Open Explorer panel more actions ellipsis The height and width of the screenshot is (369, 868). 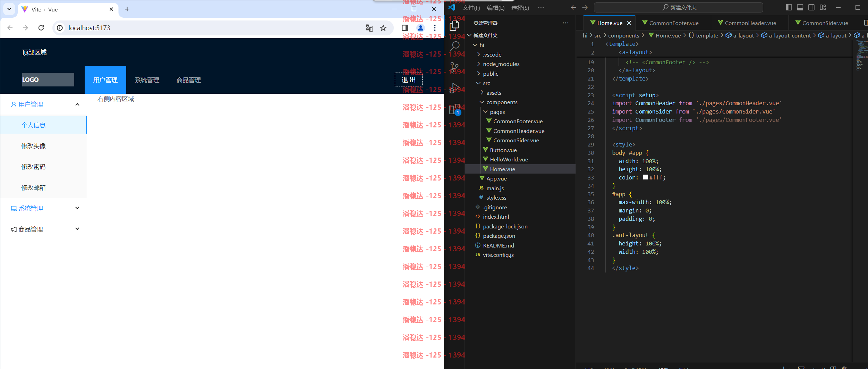565,23
